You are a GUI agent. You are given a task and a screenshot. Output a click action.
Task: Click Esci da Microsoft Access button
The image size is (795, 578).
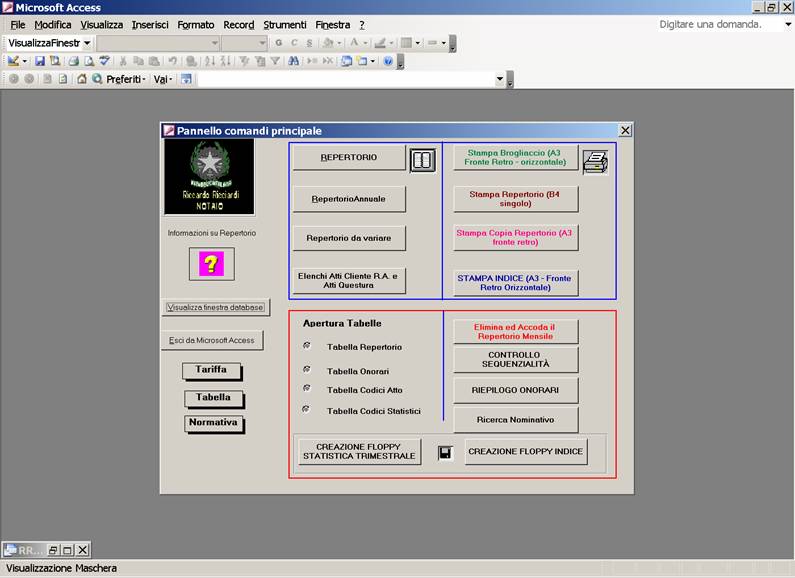point(212,340)
